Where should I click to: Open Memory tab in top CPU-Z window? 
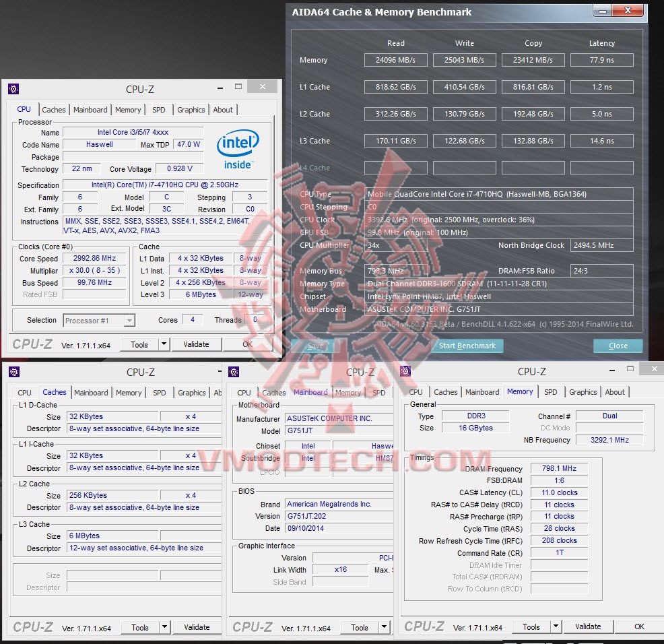click(x=128, y=110)
